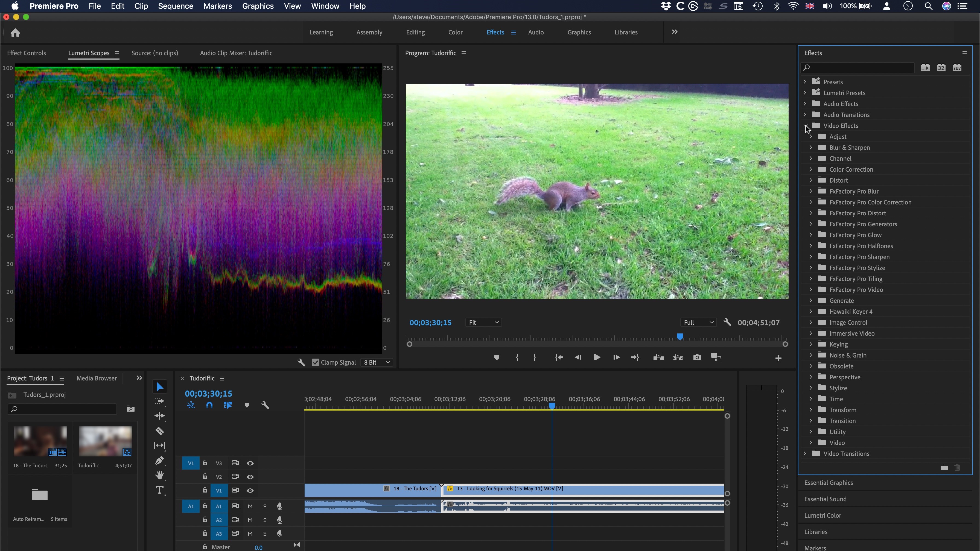Viewport: 980px width, 551px height.
Task: Switch to the Color workspace tab
Action: (455, 32)
